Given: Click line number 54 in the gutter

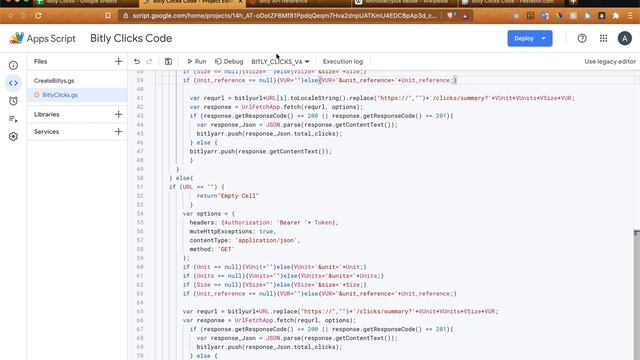Looking at the screenshot, I should point(140,213).
